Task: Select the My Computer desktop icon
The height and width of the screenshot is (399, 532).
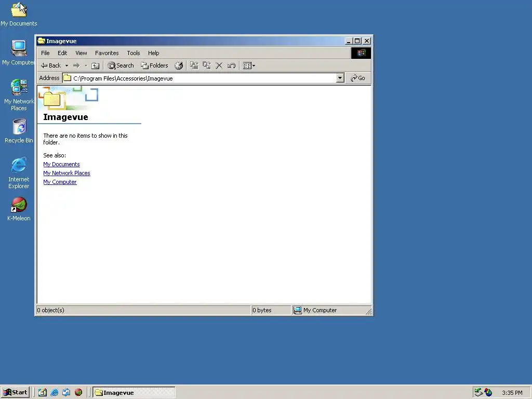Action: (19, 53)
